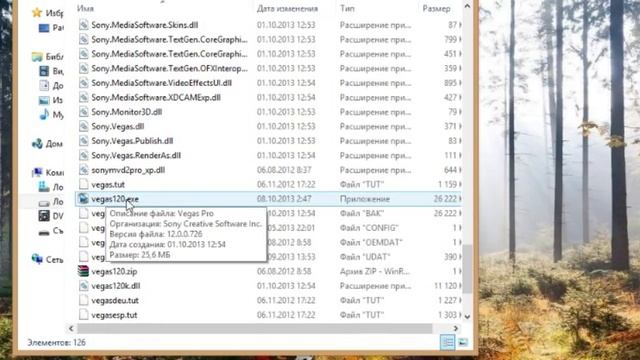
Task: Click the date 06.08.2012 8:37
Action: point(284,170)
